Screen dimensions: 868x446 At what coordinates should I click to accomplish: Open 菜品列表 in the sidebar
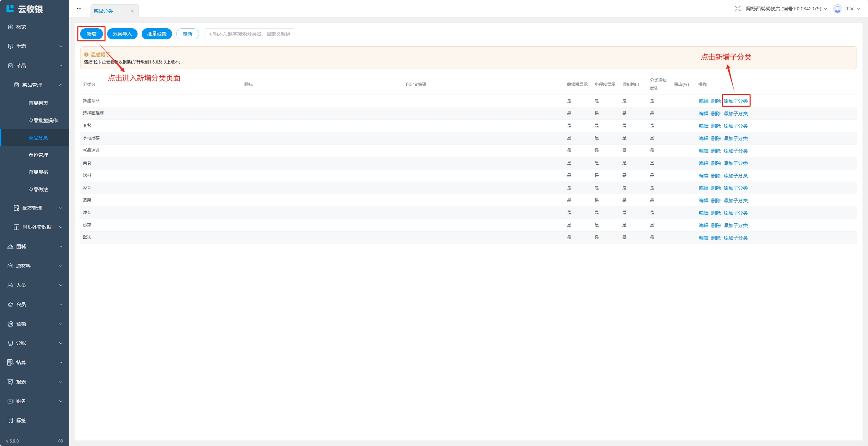[38, 103]
